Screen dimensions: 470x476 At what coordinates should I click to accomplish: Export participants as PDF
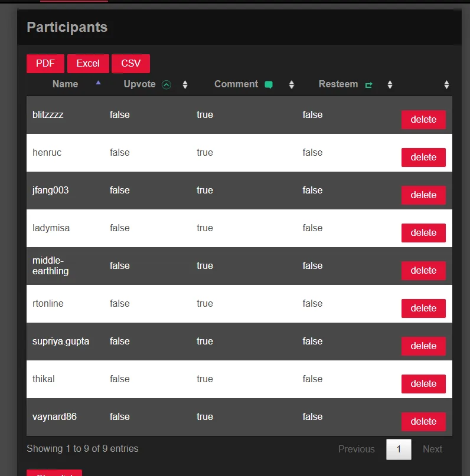(x=45, y=64)
